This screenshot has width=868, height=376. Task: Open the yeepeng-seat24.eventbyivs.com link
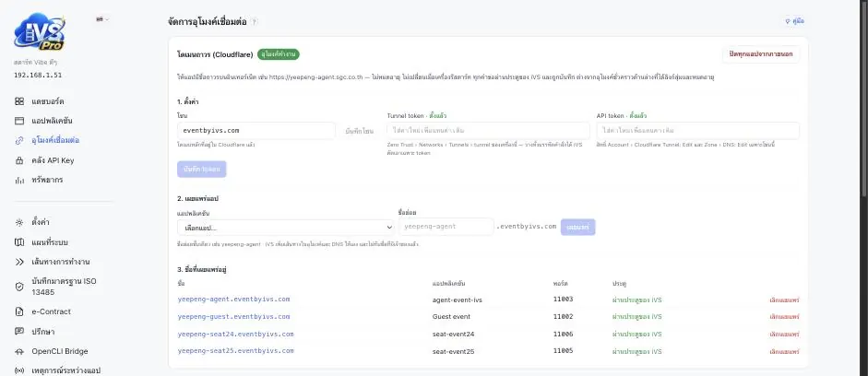236,334
